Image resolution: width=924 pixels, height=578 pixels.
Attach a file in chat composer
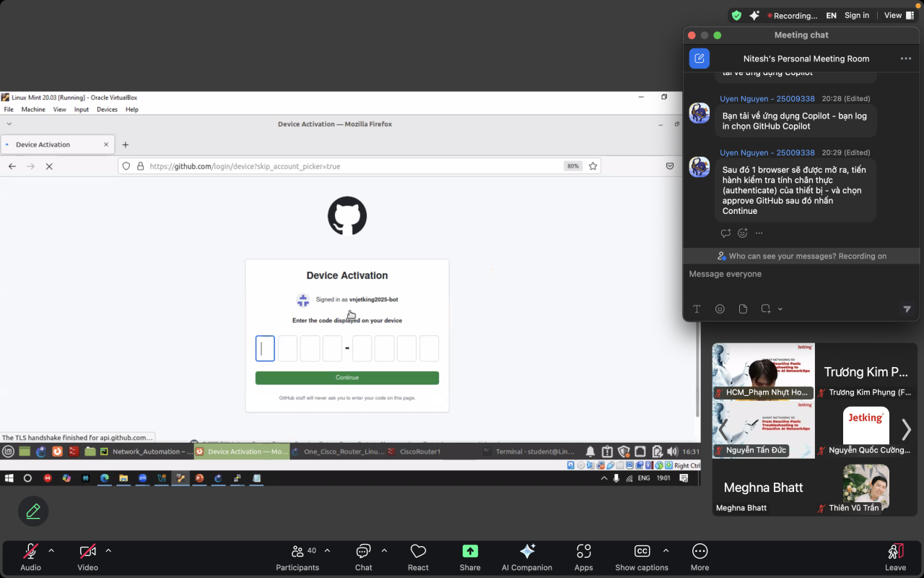tap(743, 309)
